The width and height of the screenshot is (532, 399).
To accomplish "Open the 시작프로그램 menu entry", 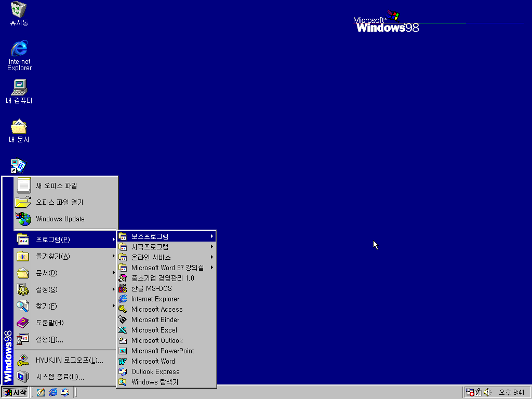I will 166,247.
